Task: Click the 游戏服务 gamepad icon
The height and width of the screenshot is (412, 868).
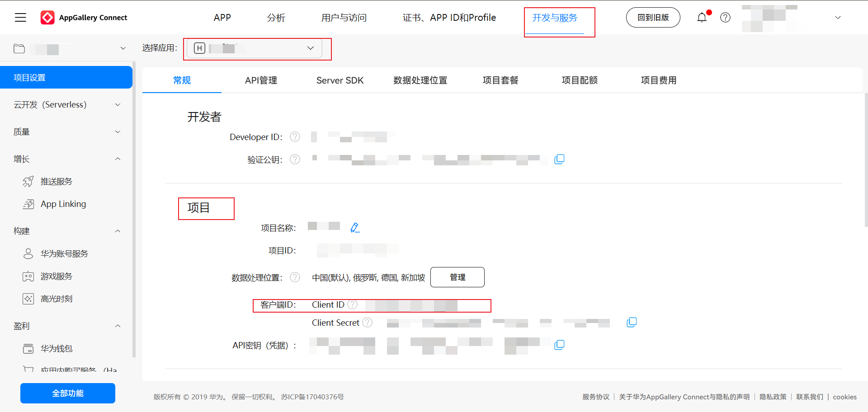Action: 28,276
